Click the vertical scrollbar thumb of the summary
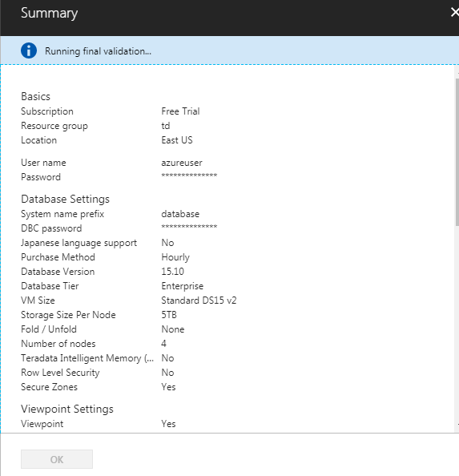 coord(457,151)
